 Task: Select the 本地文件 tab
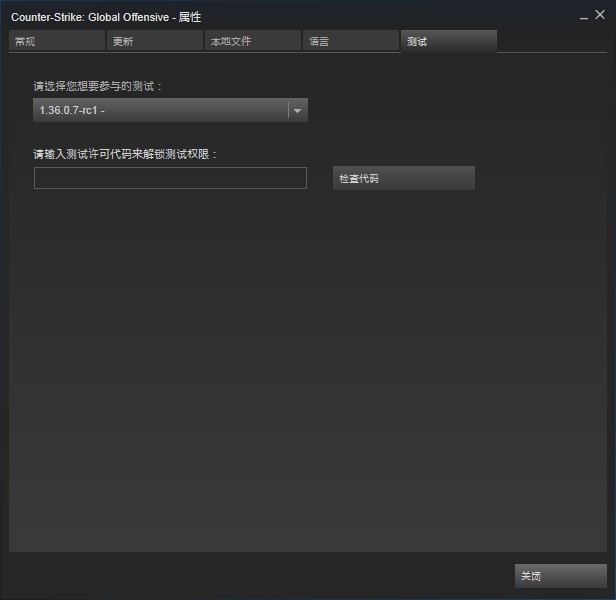click(252, 41)
